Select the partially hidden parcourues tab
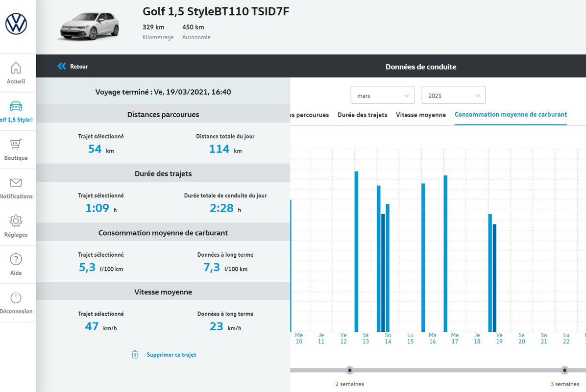 [310, 115]
